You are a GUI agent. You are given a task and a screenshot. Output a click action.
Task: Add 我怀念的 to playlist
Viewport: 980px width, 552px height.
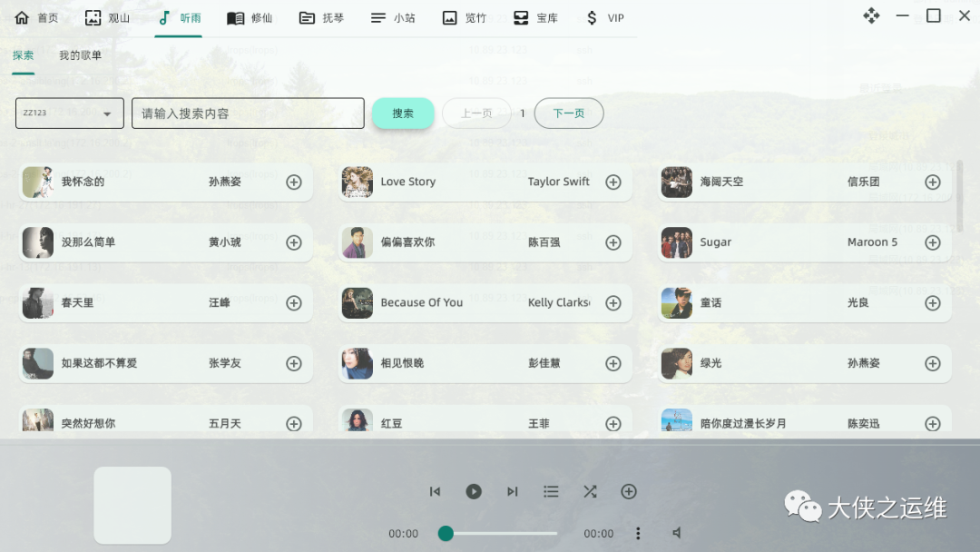[x=294, y=182]
